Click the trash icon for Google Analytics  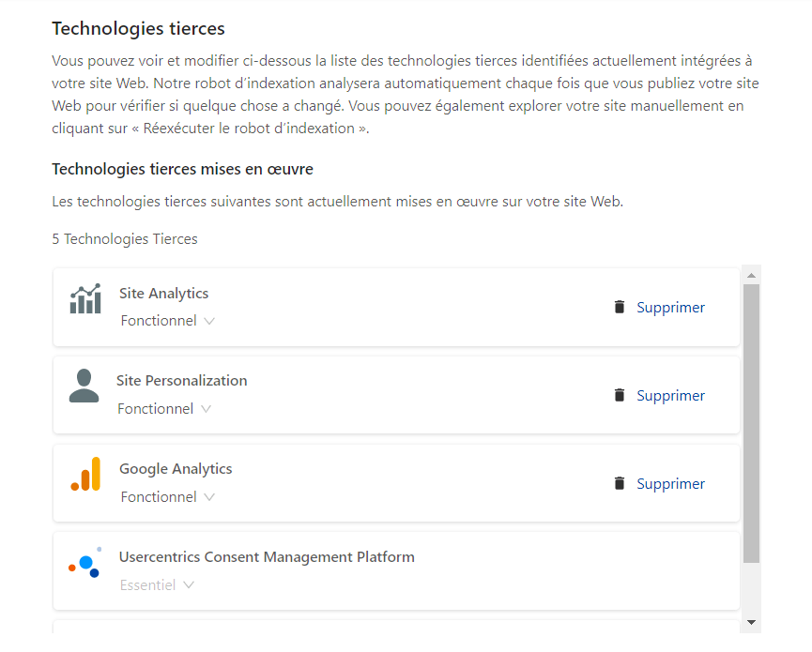click(x=620, y=483)
